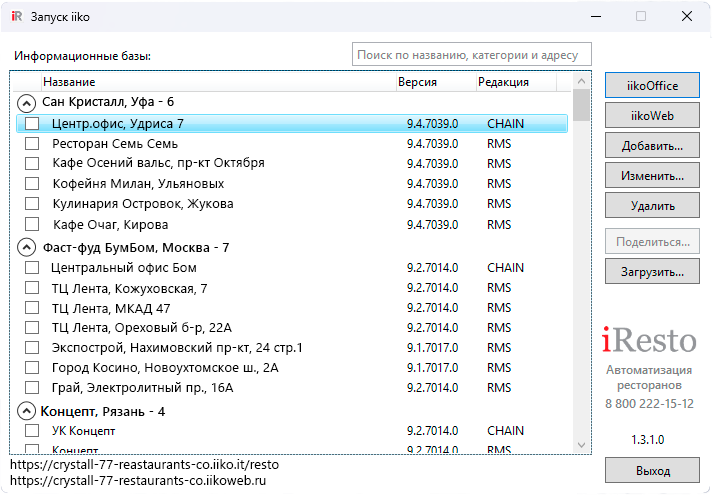This screenshot has width=713, height=495.
Task: Click the Загрузить... button
Action: click(x=652, y=271)
